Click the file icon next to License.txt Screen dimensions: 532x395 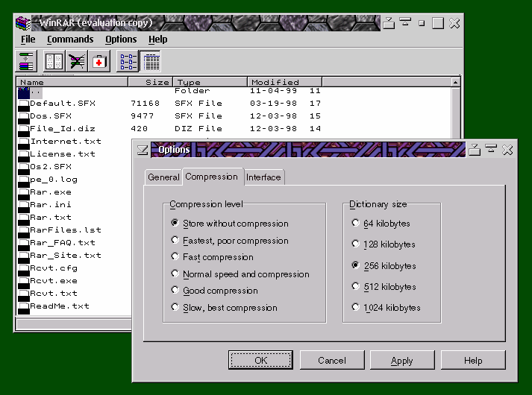[23, 157]
